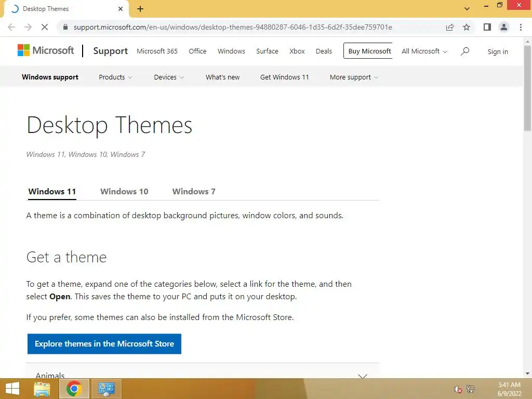Click the address bar URL field

click(233, 27)
